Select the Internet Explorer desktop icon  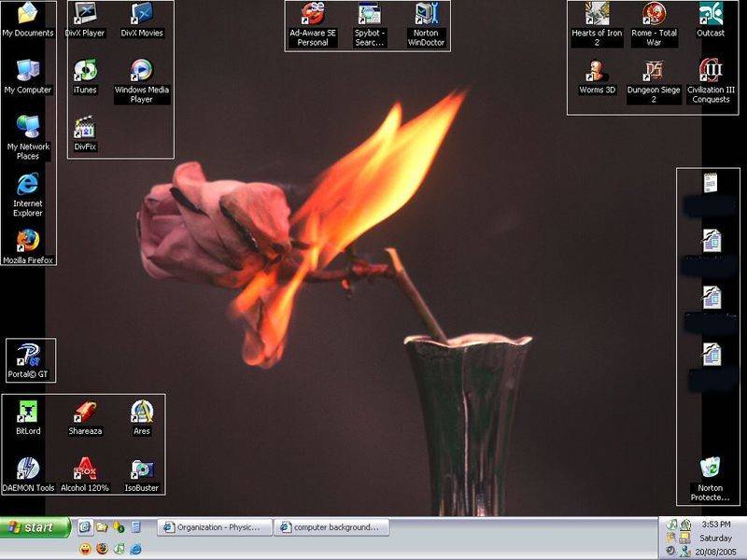click(x=28, y=185)
